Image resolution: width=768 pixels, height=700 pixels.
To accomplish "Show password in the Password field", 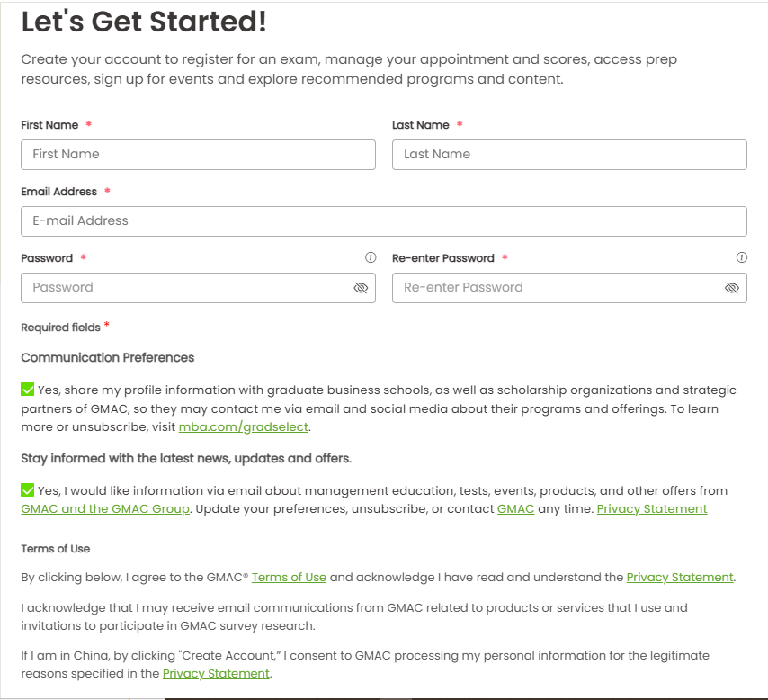I will 361,288.
